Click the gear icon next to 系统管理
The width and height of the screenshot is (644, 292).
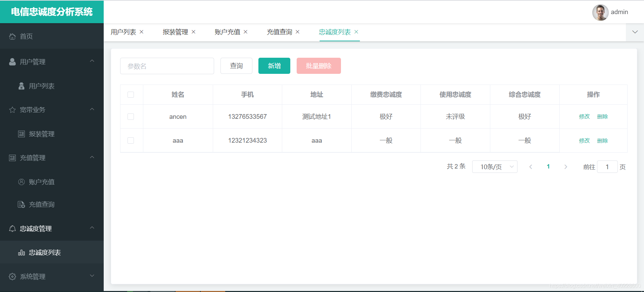(x=12, y=277)
